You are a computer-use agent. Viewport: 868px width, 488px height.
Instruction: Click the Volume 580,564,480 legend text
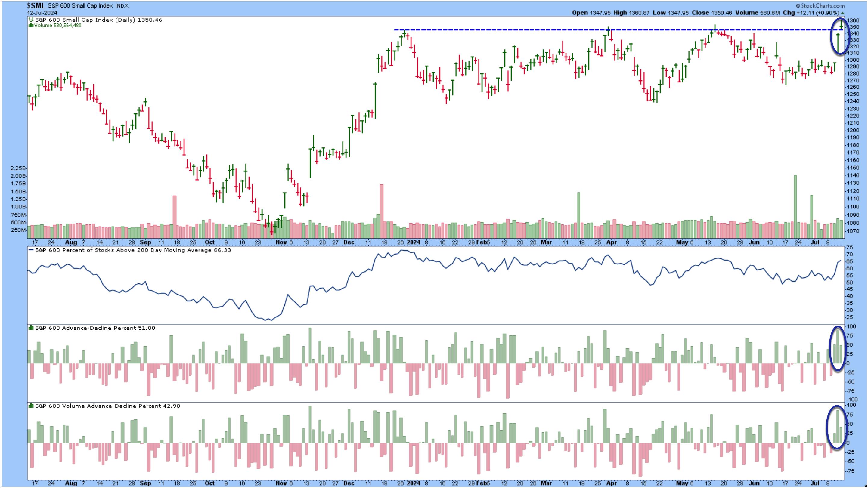pyautogui.click(x=57, y=25)
